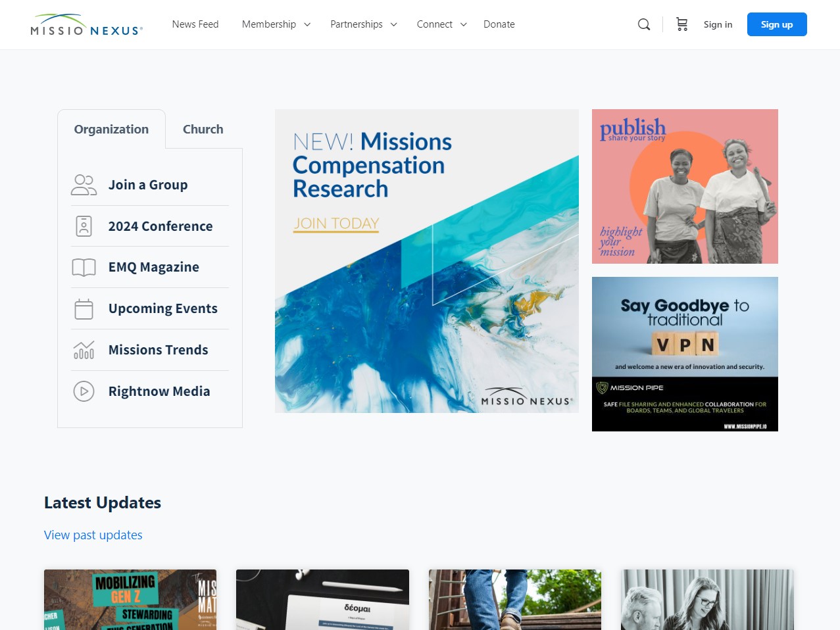Open the EMQ Magazine link

154,267
